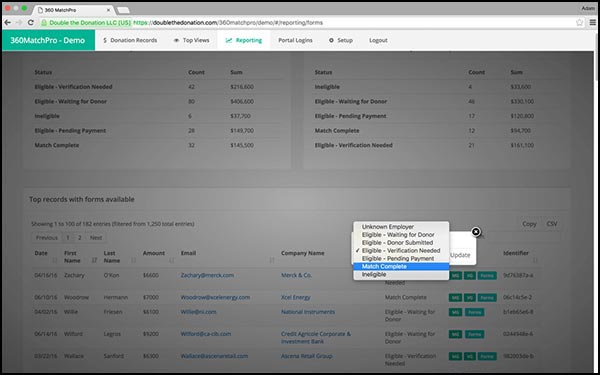Click identifier 06c14c5e-2 cell
The image size is (600, 375).
pyautogui.click(x=518, y=297)
